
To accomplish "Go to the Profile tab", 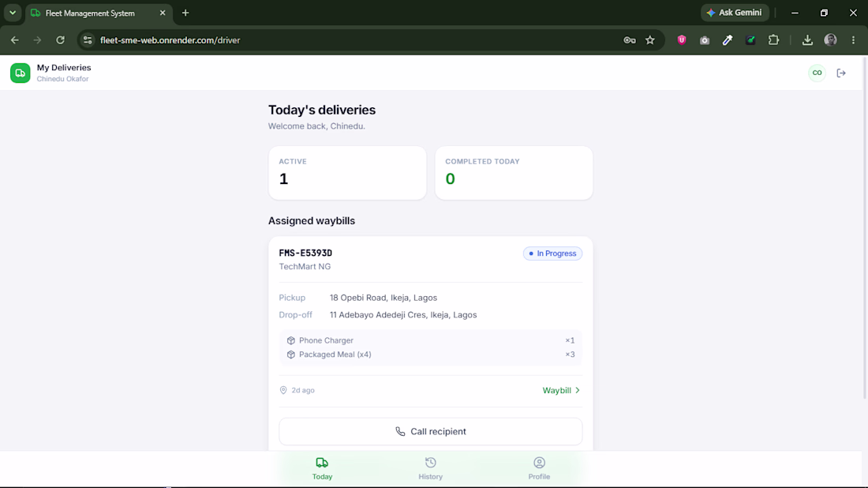I will coord(539,468).
